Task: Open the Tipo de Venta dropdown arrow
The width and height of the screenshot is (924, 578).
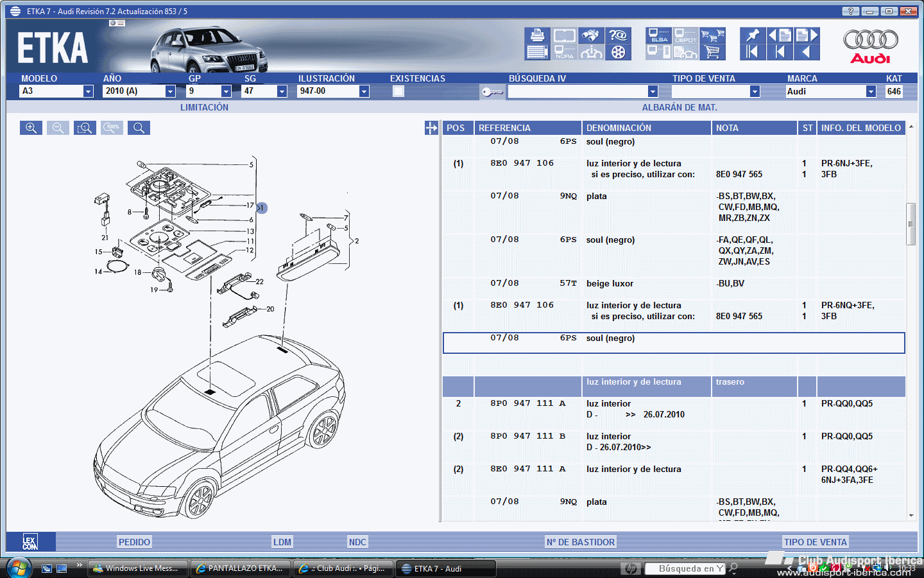Action: coord(755,92)
